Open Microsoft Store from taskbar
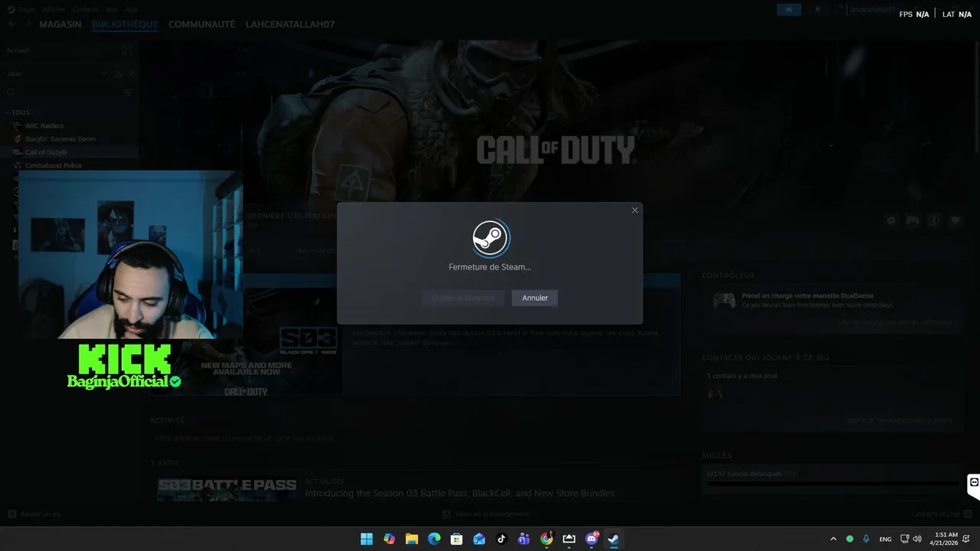The image size is (980, 551). tap(456, 539)
